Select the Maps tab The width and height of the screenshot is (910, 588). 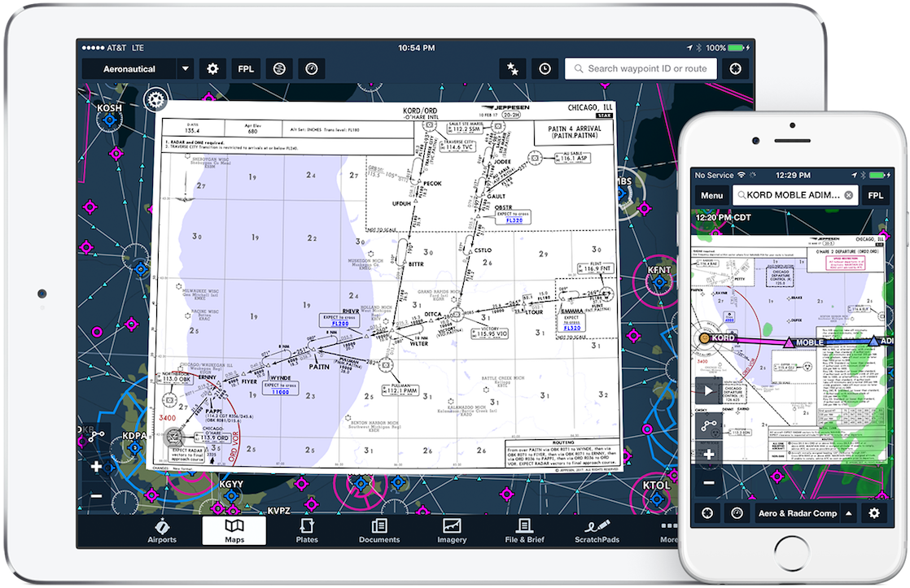tap(234, 530)
